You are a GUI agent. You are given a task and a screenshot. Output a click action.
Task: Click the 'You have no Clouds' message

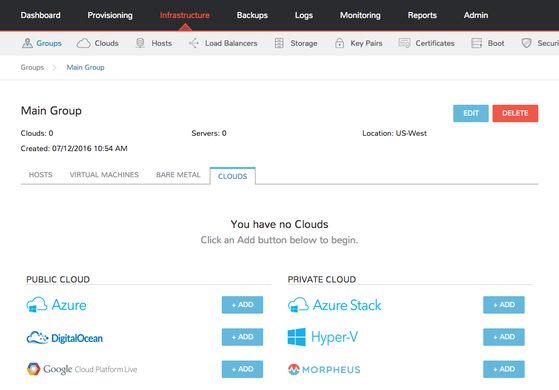click(280, 224)
